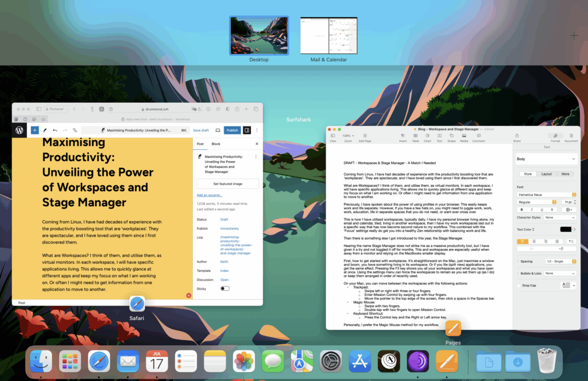The height and width of the screenshot is (381, 588).
Task: Click Save draft in WordPress editor
Action: [201, 130]
